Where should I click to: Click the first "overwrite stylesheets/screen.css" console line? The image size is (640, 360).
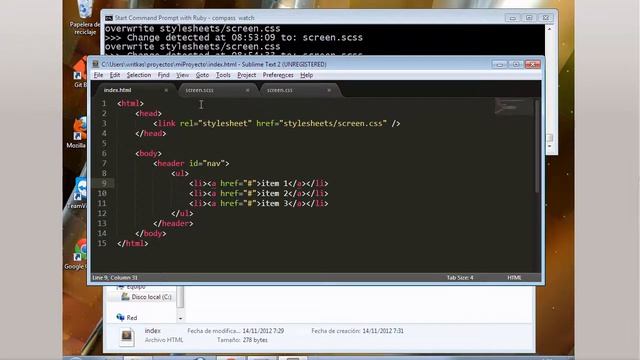point(192,29)
